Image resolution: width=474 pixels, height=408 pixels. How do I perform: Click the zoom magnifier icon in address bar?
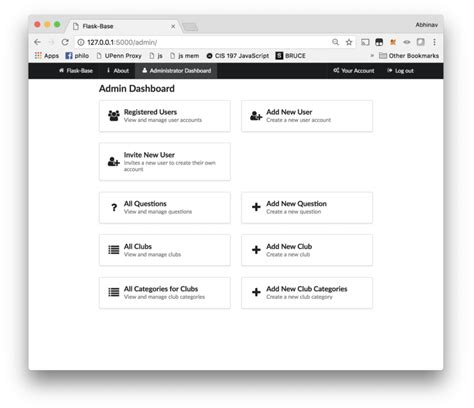(335, 42)
